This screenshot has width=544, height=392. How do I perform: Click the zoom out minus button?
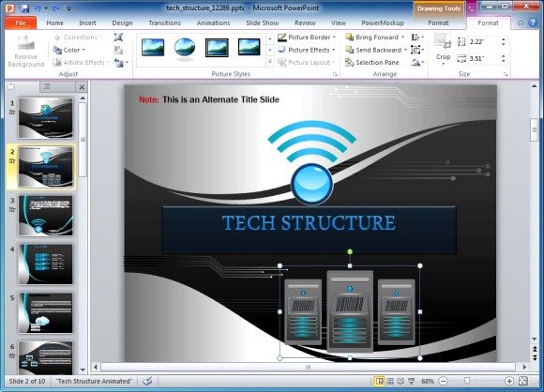pyautogui.click(x=443, y=382)
